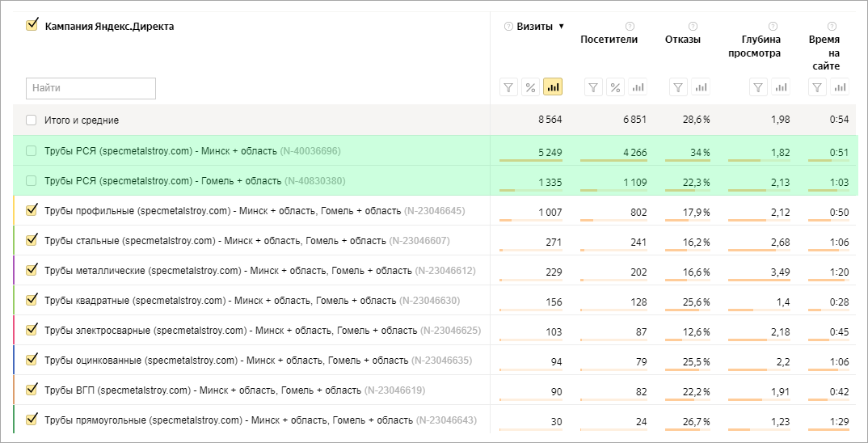The image size is (868, 443).
Task: Enable the bar chart for Отказы
Action: [700, 87]
